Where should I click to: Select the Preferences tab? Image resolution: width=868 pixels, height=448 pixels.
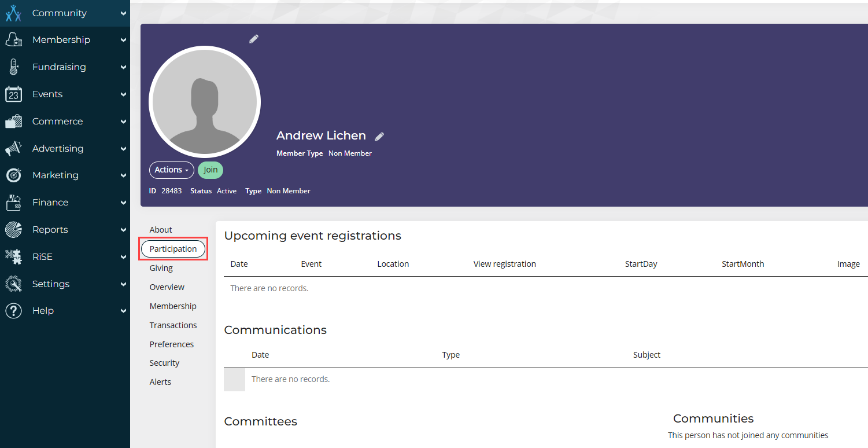point(171,344)
